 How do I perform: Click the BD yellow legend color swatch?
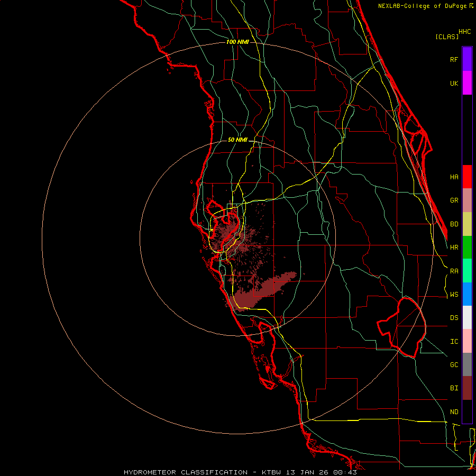[467, 224]
